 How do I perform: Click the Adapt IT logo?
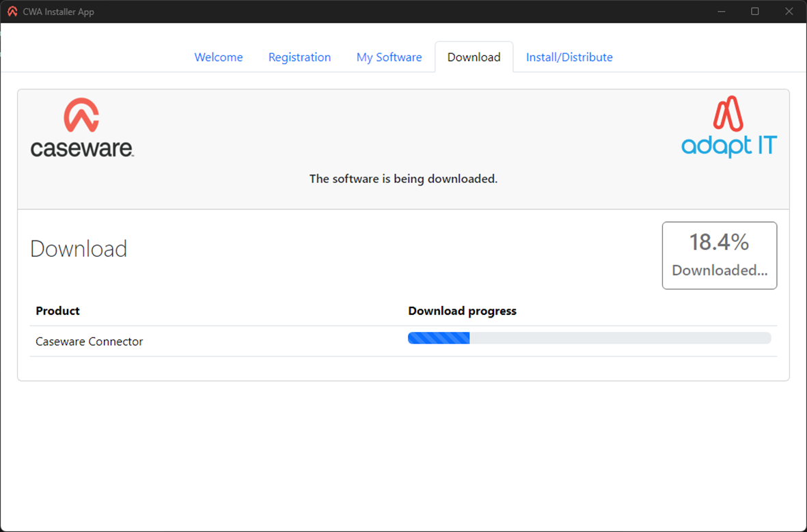click(x=728, y=127)
